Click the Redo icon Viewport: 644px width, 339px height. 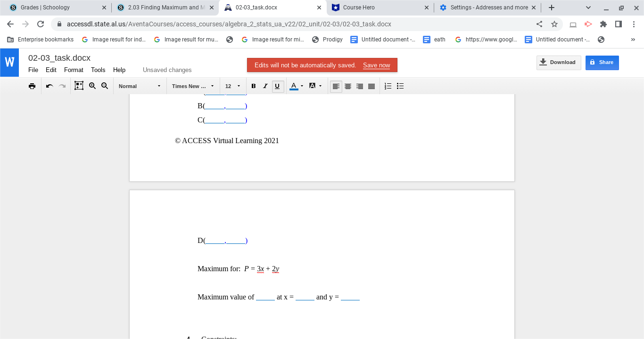click(61, 86)
